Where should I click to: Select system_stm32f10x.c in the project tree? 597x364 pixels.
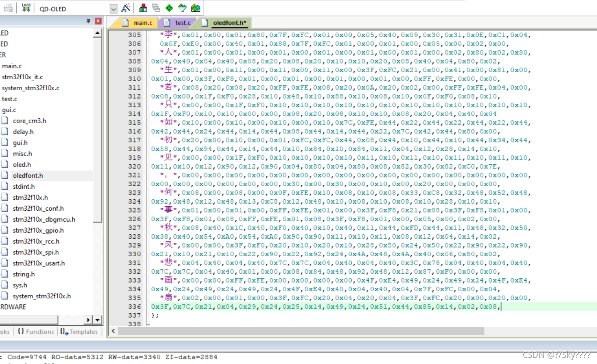31,88
